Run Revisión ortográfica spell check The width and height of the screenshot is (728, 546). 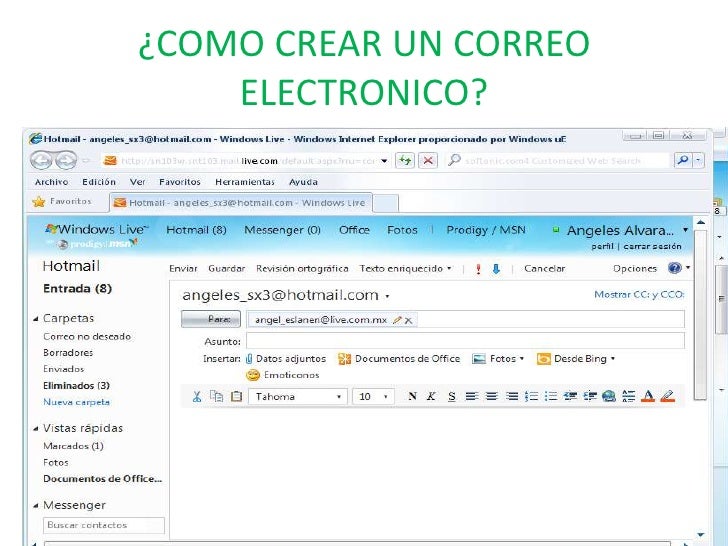(302, 268)
